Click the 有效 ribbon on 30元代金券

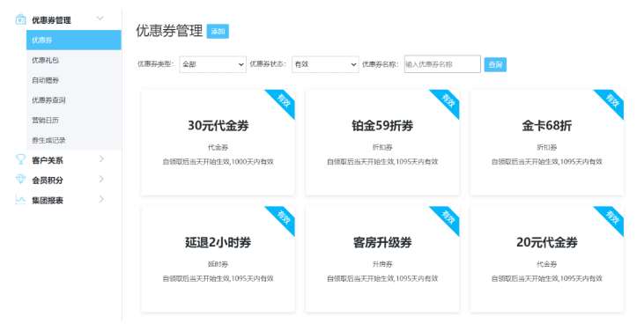click(x=284, y=100)
